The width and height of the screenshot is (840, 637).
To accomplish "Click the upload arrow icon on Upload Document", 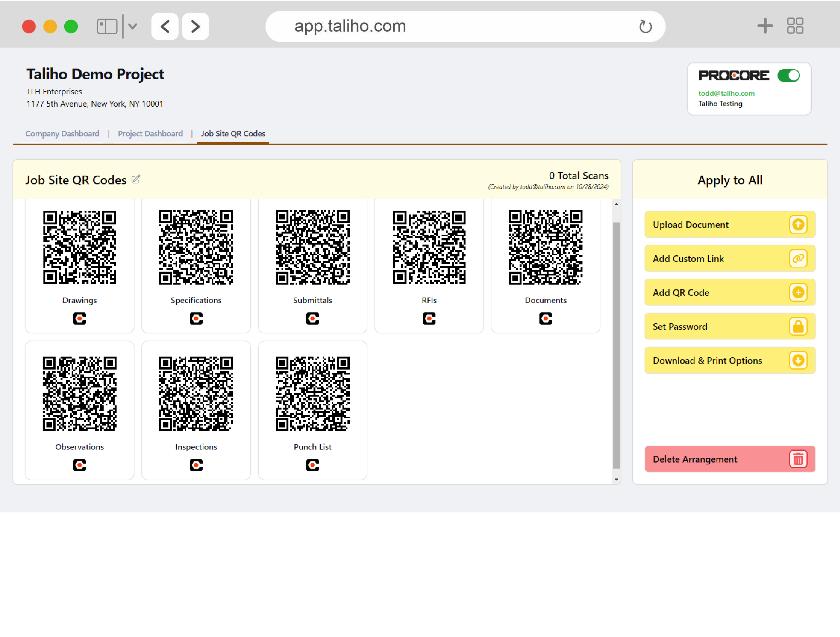I will tap(798, 224).
